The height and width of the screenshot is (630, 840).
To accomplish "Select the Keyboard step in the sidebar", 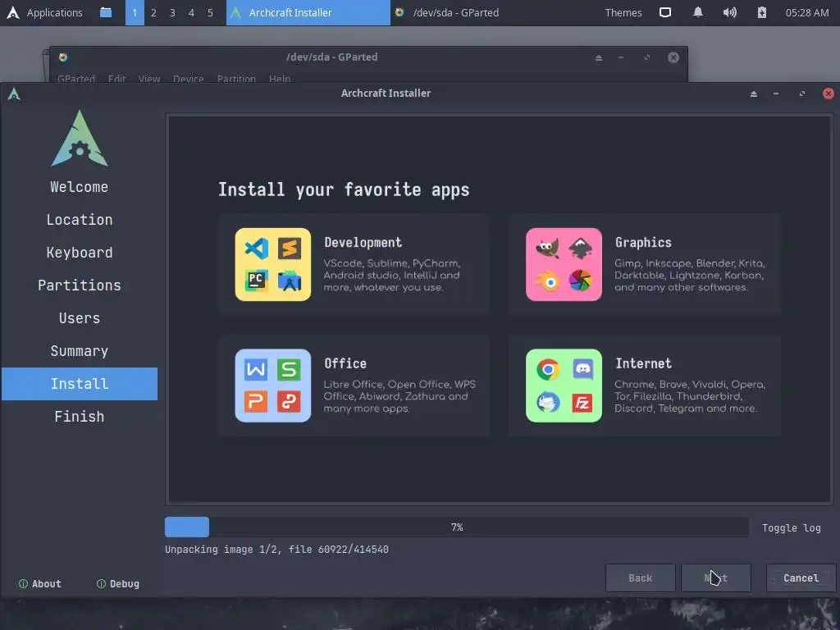I will coord(80,253).
